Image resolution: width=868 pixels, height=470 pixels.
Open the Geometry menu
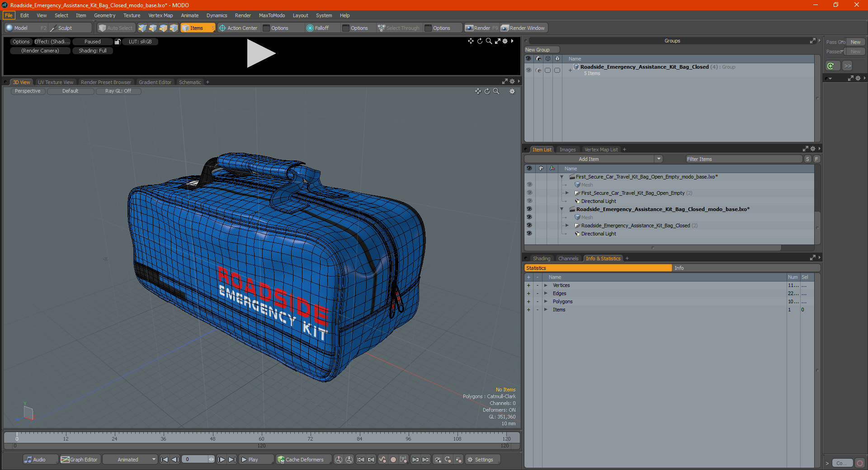(104, 15)
